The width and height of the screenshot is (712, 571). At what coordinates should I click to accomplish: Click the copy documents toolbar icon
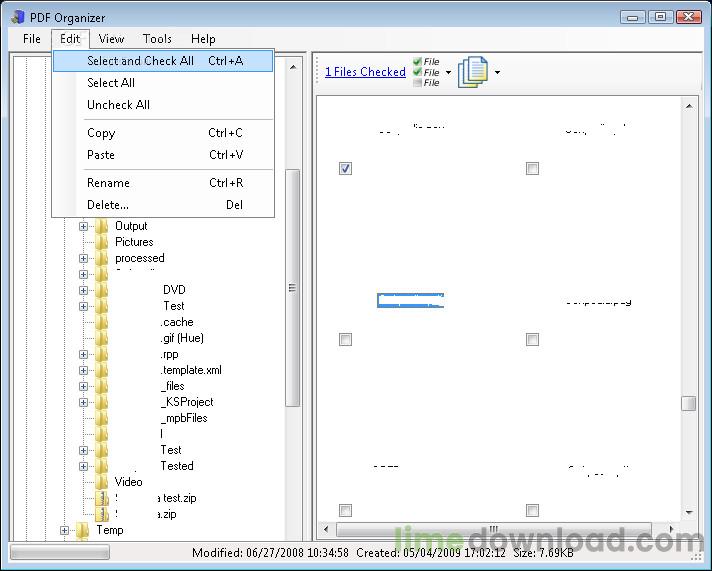pos(473,72)
